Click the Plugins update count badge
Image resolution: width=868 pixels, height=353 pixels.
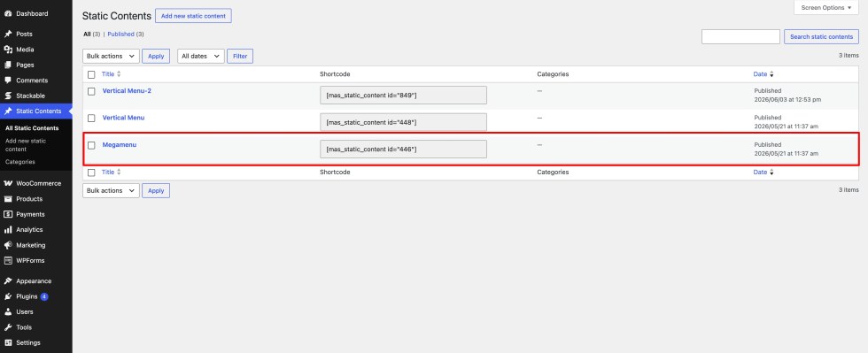[44, 296]
